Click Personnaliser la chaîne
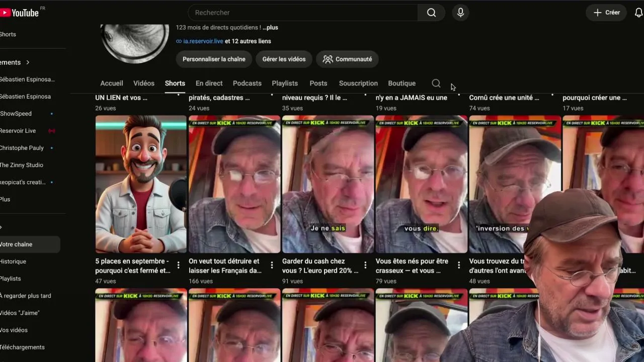 214,59
